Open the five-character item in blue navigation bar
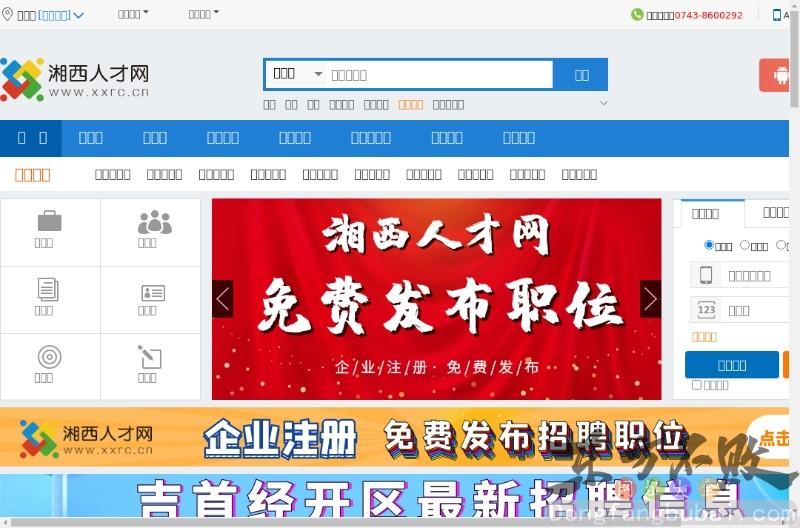Image resolution: width=800 pixels, height=528 pixels. [371, 138]
